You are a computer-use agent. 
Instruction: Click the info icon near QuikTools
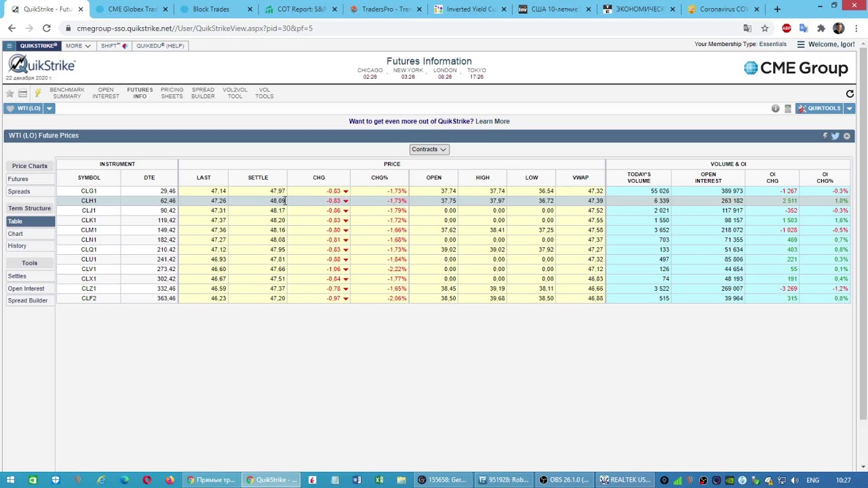click(775, 108)
